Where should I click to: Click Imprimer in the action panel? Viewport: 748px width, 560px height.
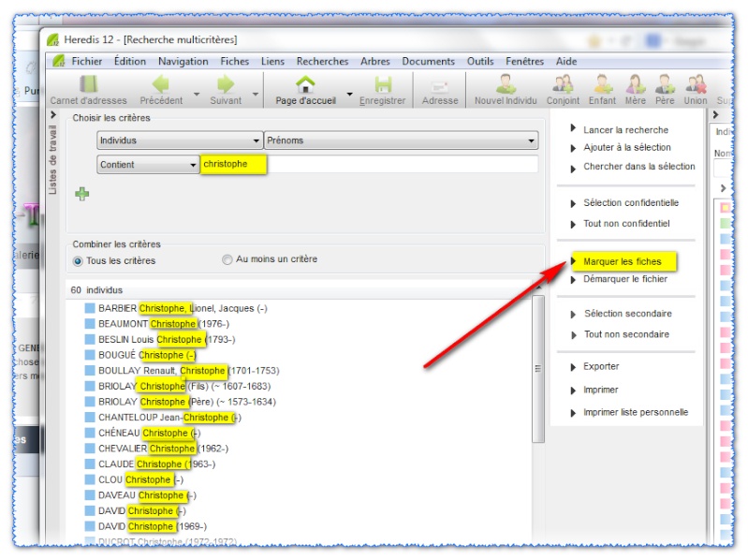click(x=600, y=390)
